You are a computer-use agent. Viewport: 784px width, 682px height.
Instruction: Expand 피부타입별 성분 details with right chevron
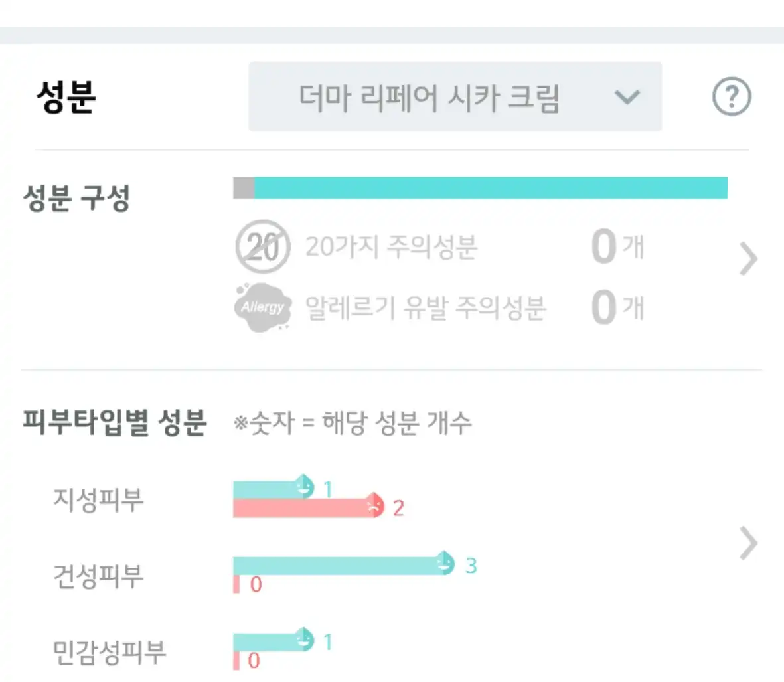748,544
